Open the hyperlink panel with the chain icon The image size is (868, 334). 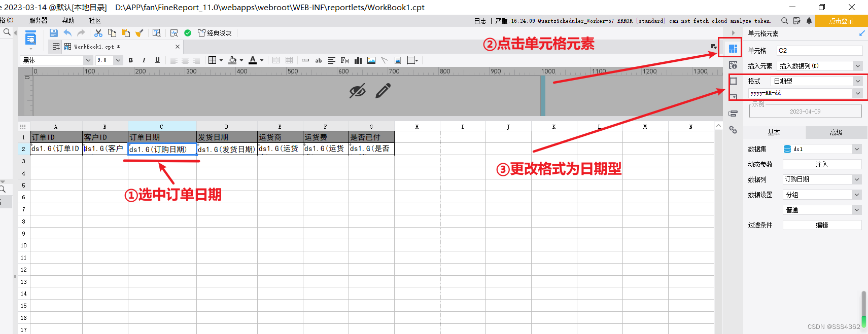tap(733, 130)
